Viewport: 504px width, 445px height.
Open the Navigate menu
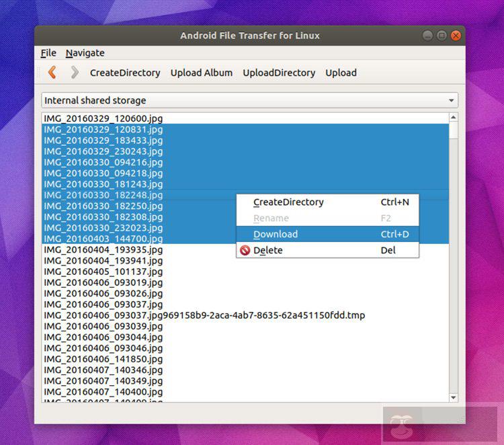coord(85,53)
